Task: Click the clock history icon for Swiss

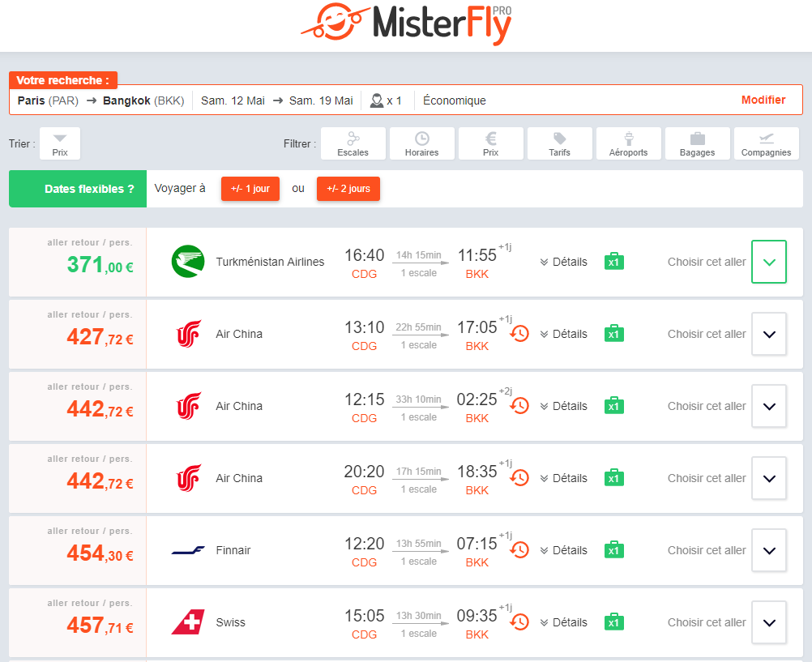Action: click(x=519, y=621)
